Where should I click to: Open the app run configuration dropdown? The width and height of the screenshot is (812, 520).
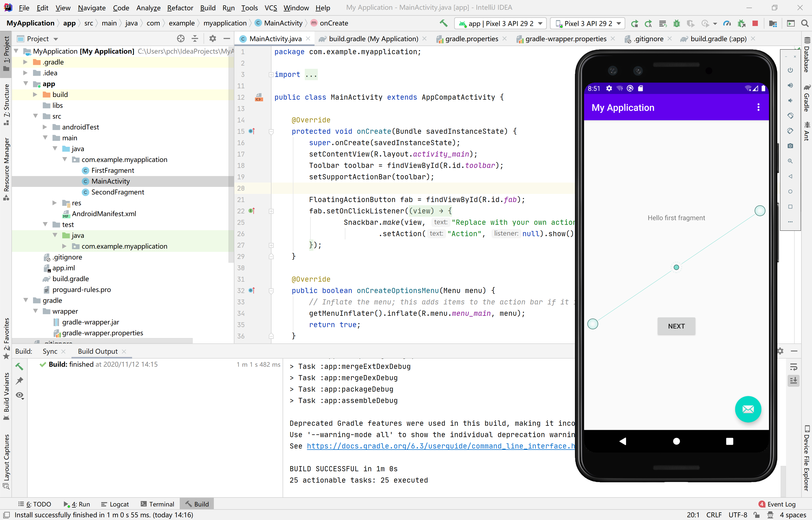click(501, 23)
